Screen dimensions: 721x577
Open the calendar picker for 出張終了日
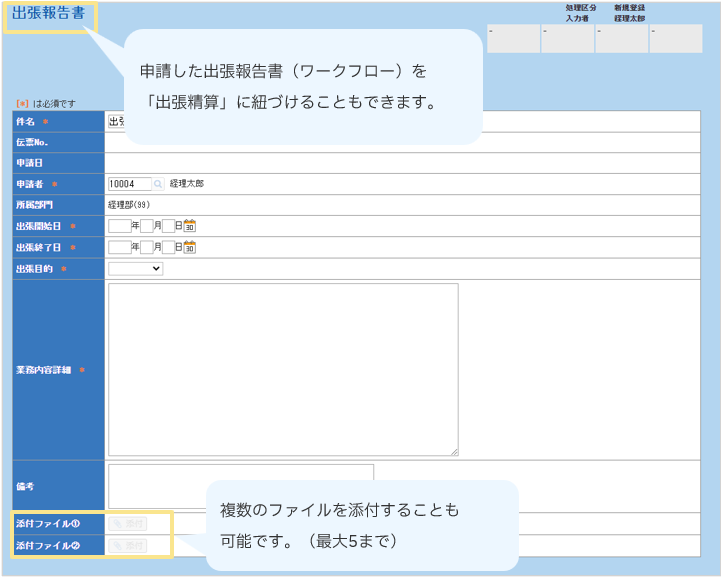pyautogui.click(x=190, y=247)
